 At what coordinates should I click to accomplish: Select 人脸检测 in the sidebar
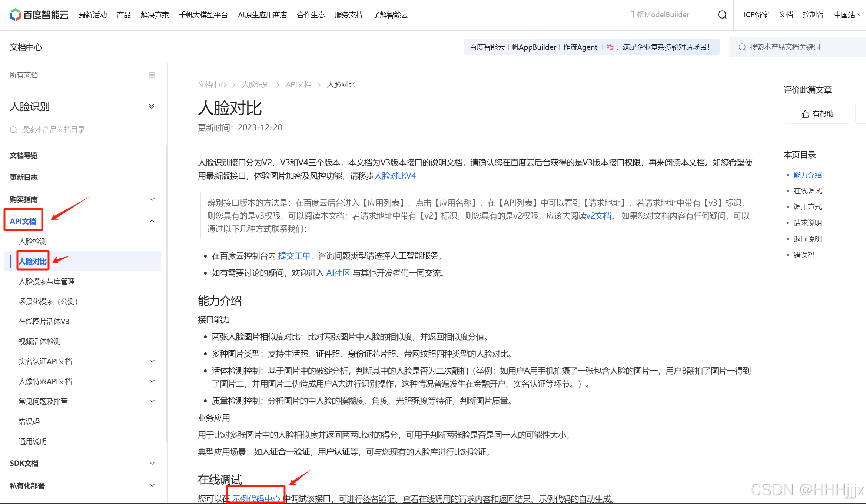tap(33, 241)
